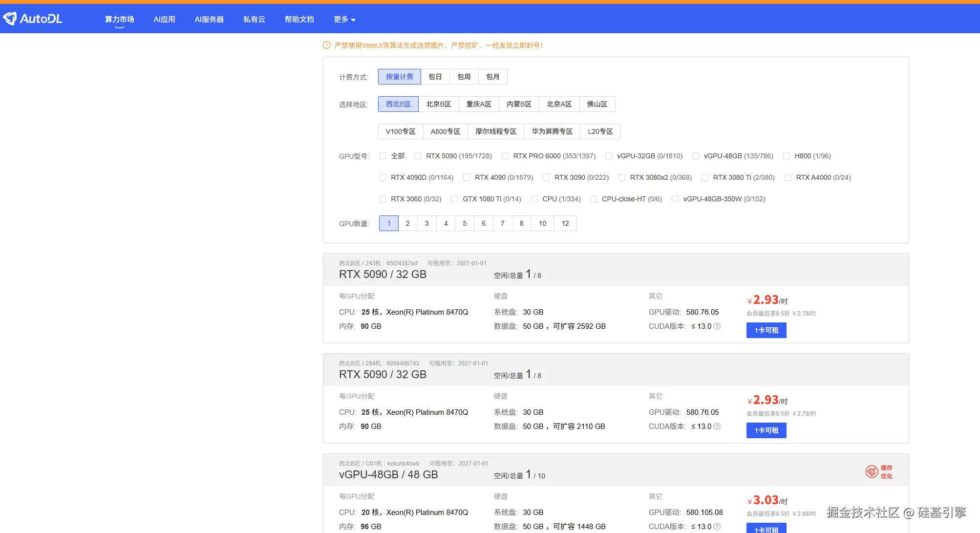Viewport: 980px width, 533px height.
Task: Click CUDA version help icon on first listing
Action: [717, 326]
